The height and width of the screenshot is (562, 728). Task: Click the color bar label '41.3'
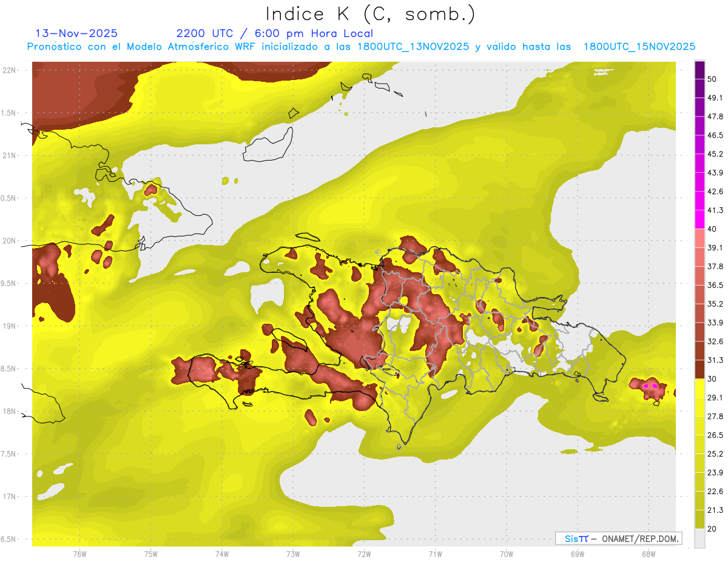click(x=716, y=210)
